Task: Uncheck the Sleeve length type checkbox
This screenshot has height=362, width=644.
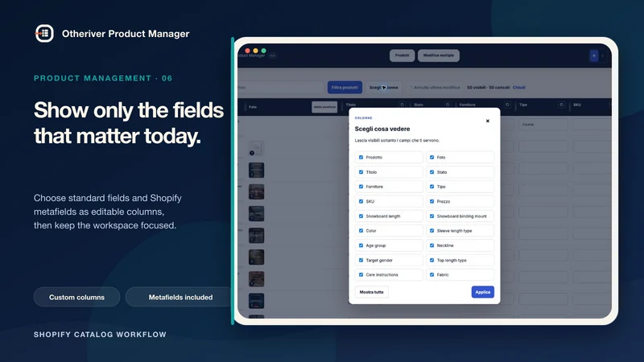Action: click(431, 231)
